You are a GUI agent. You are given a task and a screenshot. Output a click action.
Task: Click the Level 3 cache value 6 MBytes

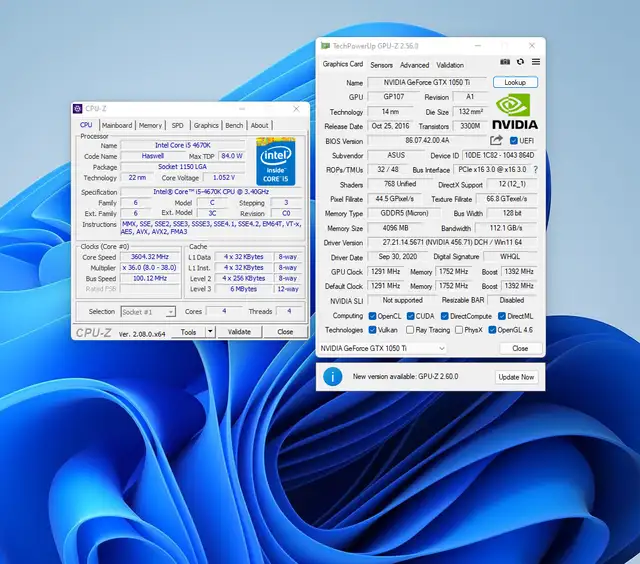244,289
